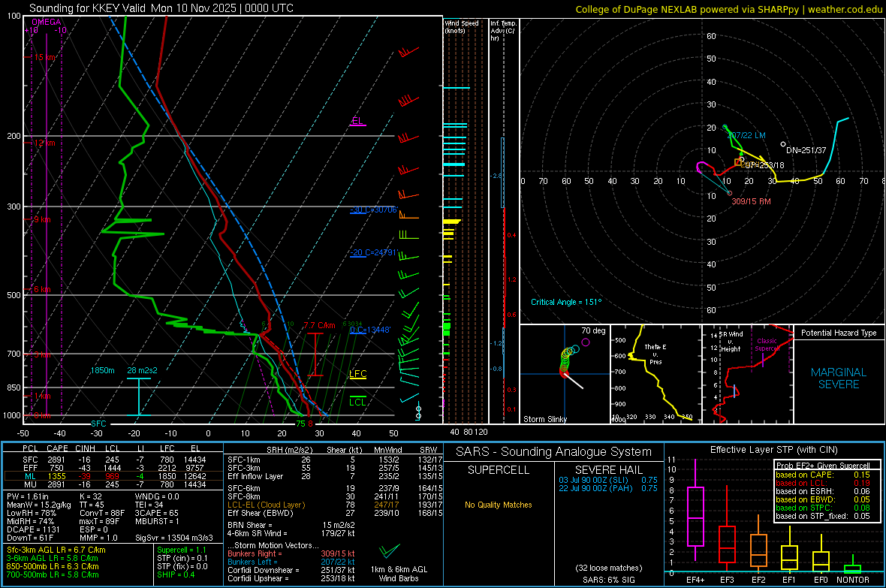This screenshot has width=886, height=588.
Task: Click the Supercell = 1.1 composite value
Action: tap(182, 550)
